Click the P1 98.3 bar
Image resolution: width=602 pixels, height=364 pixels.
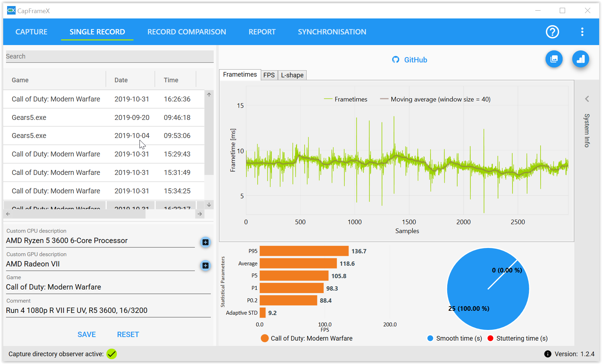[x=292, y=288]
